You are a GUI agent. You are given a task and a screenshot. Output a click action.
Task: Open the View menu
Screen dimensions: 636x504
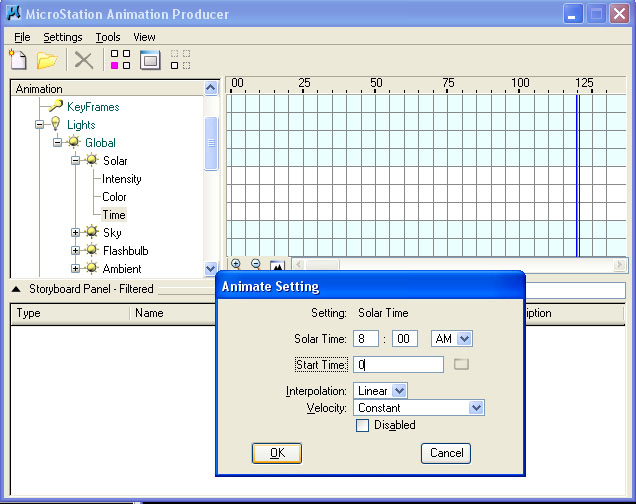coord(144,37)
